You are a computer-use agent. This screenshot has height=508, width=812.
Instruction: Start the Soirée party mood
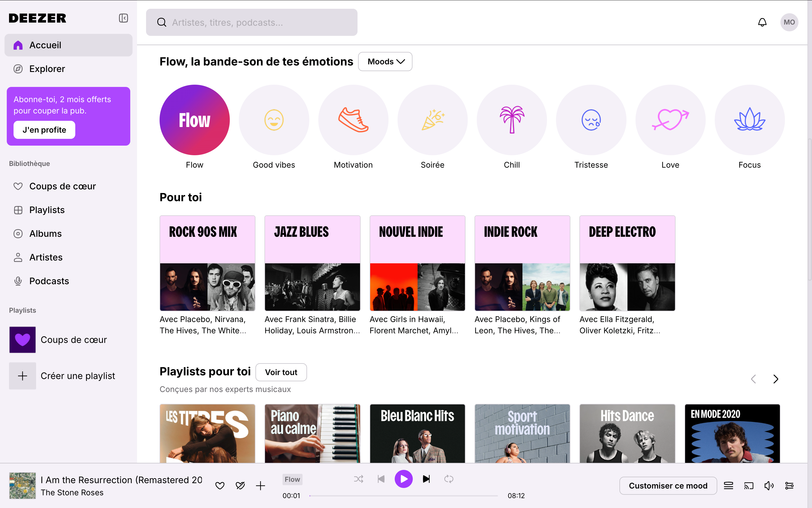433,120
